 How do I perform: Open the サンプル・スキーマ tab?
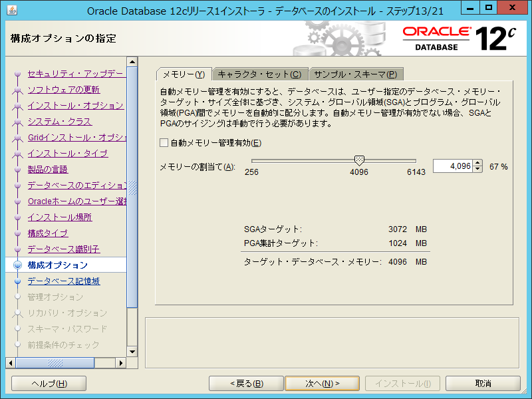tap(355, 74)
